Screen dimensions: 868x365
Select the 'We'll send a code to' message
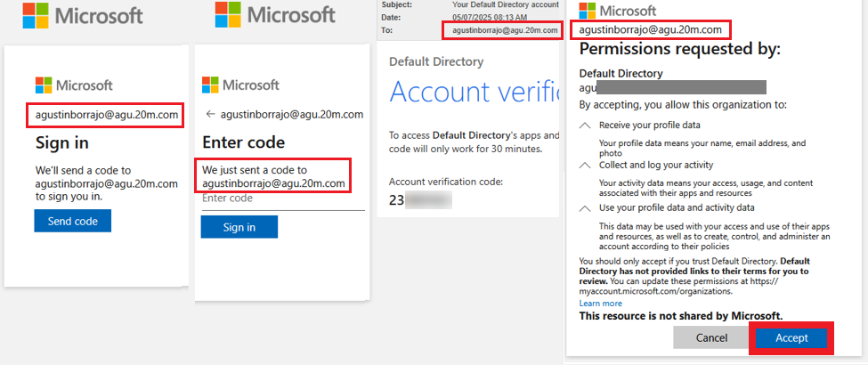[x=106, y=183]
